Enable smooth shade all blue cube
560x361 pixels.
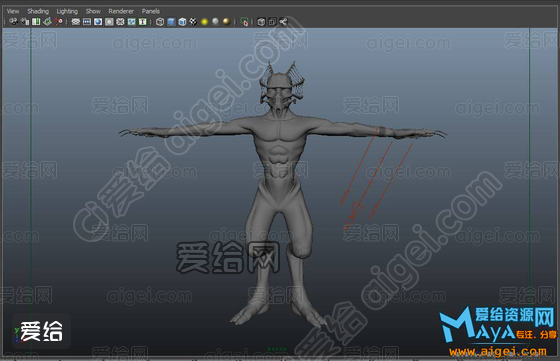pos(171,22)
